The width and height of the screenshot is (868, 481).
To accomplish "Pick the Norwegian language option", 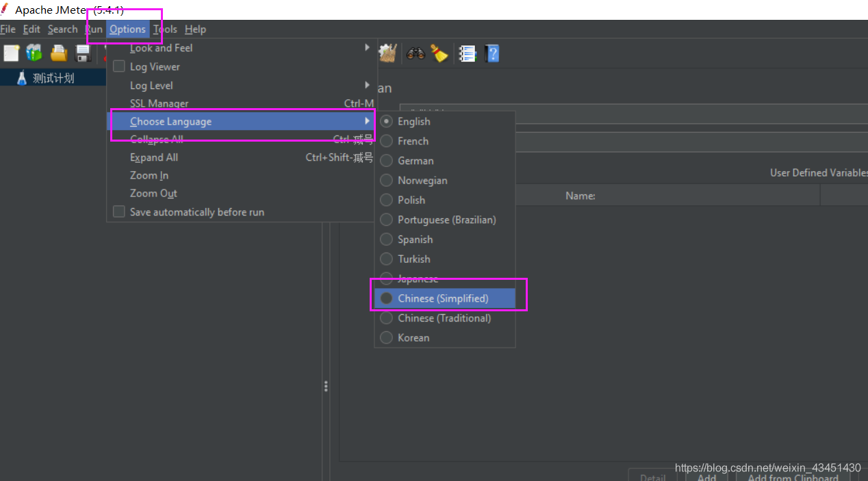I will coord(444,181).
